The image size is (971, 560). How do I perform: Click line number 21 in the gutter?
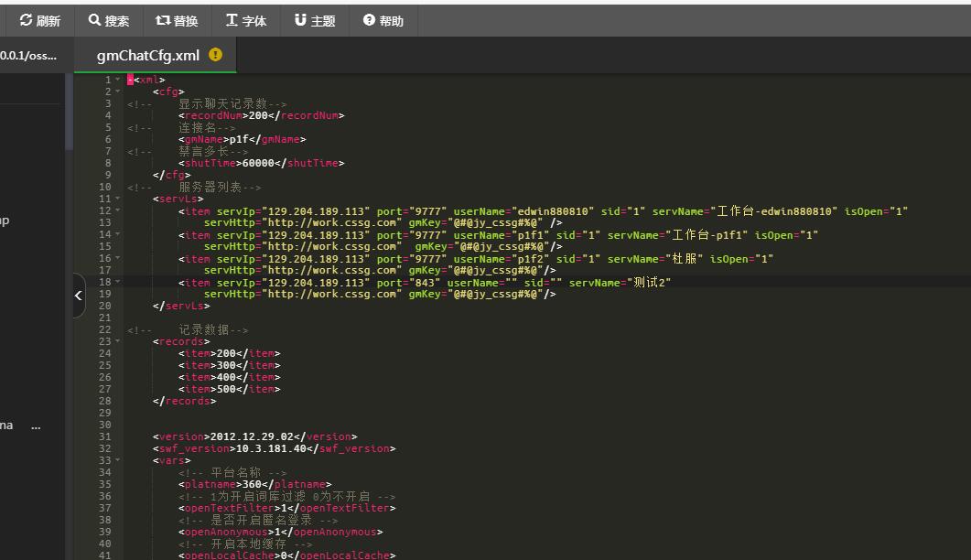coord(104,318)
